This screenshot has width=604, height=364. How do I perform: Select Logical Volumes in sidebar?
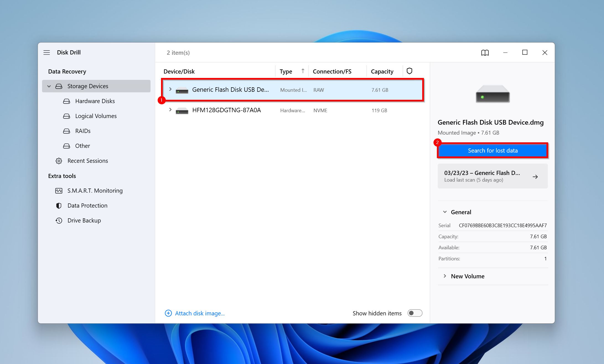pos(96,116)
